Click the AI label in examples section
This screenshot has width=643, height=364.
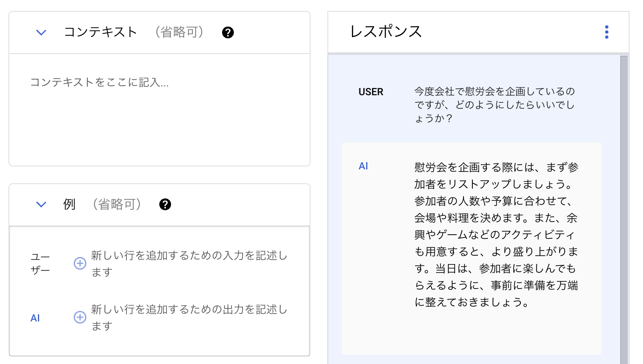coord(35,318)
